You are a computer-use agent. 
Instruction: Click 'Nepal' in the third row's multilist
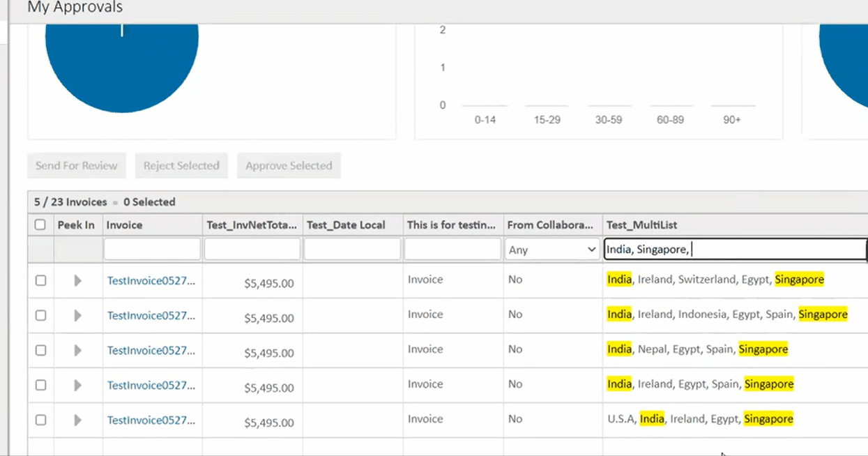652,349
